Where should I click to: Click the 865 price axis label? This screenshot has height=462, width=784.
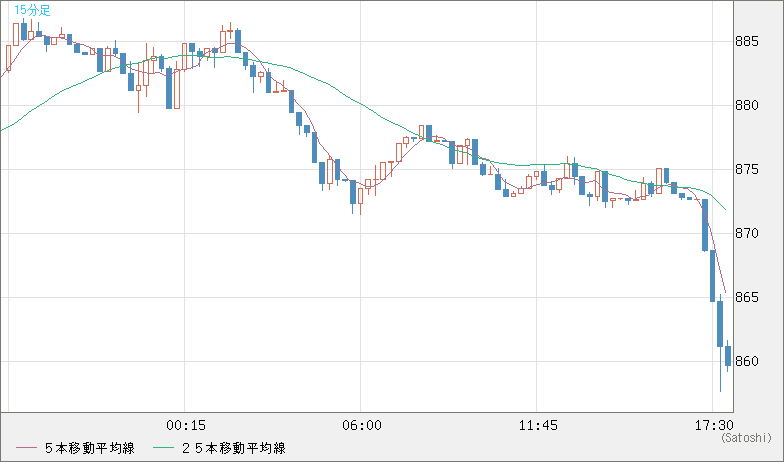[747, 298]
